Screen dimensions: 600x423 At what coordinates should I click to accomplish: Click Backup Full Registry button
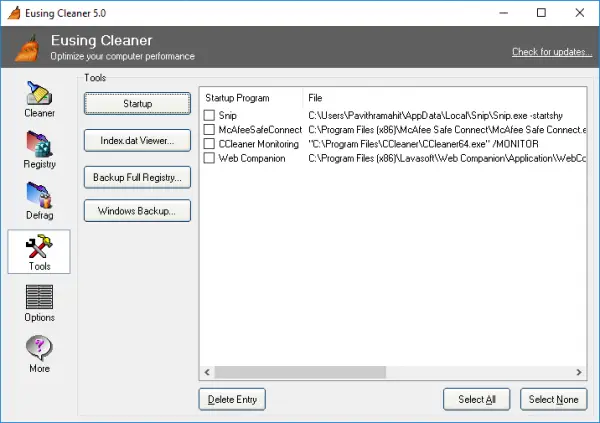[x=137, y=177]
